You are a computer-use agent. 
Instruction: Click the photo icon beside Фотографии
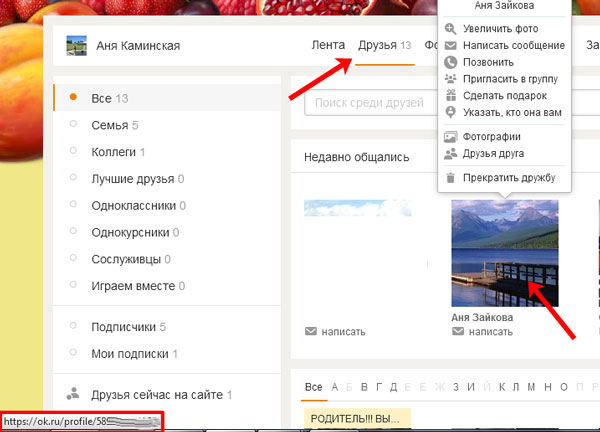pos(451,136)
